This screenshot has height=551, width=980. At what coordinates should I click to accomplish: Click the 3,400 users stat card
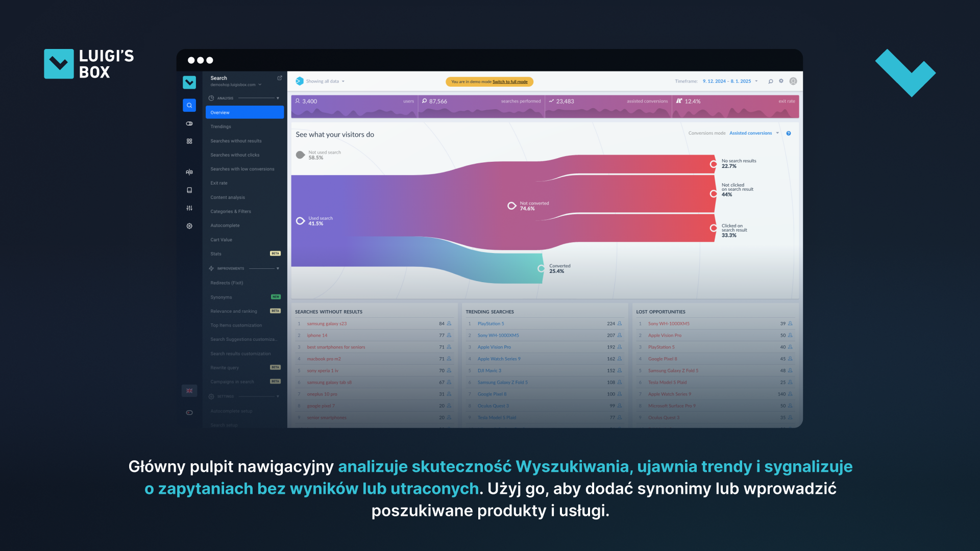pyautogui.click(x=354, y=107)
